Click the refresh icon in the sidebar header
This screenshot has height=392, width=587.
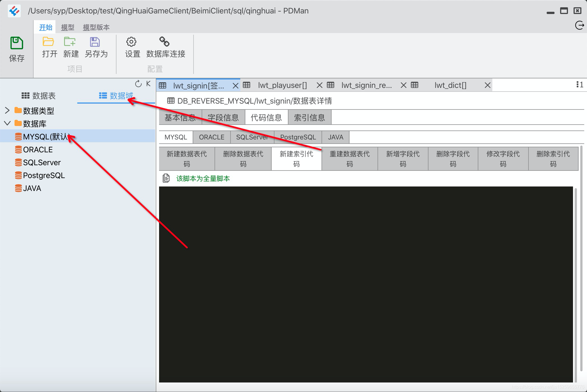click(138, 84)
